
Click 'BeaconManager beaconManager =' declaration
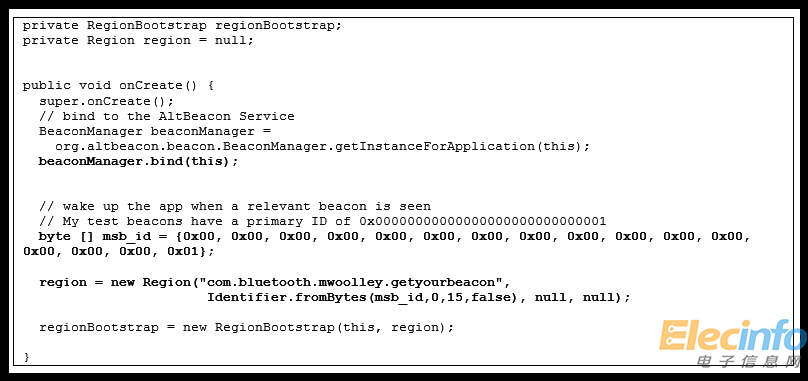click(x=155, y=131)
